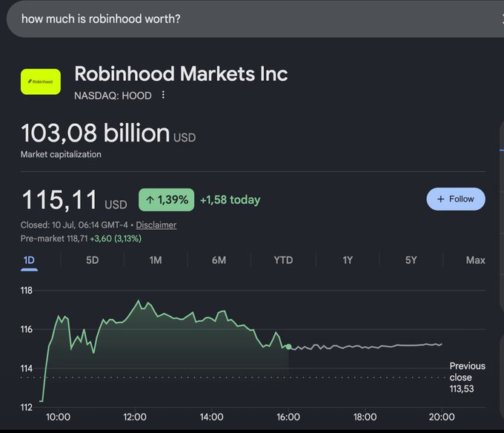Click the Pre-market 118,71 line
The image size is (504, 433).
[81, 239]
